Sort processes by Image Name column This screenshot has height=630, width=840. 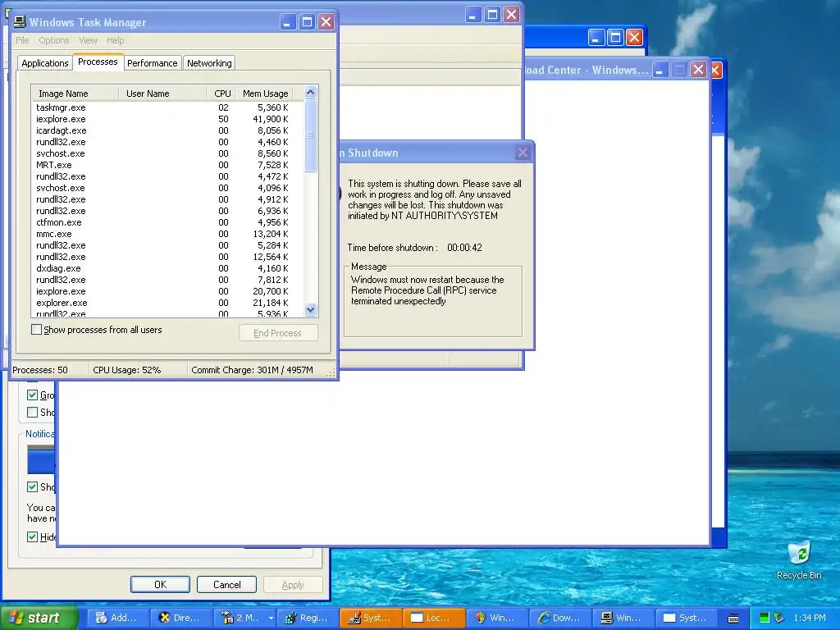(x=75, y=94)
